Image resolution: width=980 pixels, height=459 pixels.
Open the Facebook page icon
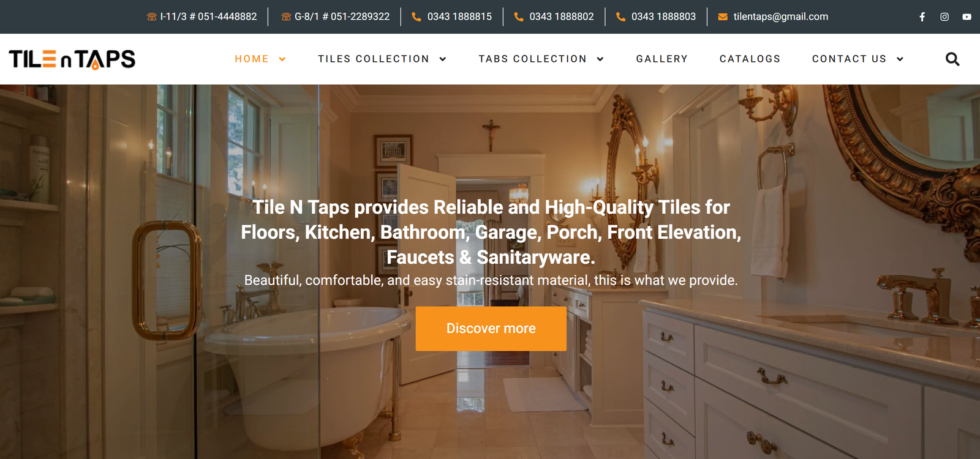pos(922,17)
